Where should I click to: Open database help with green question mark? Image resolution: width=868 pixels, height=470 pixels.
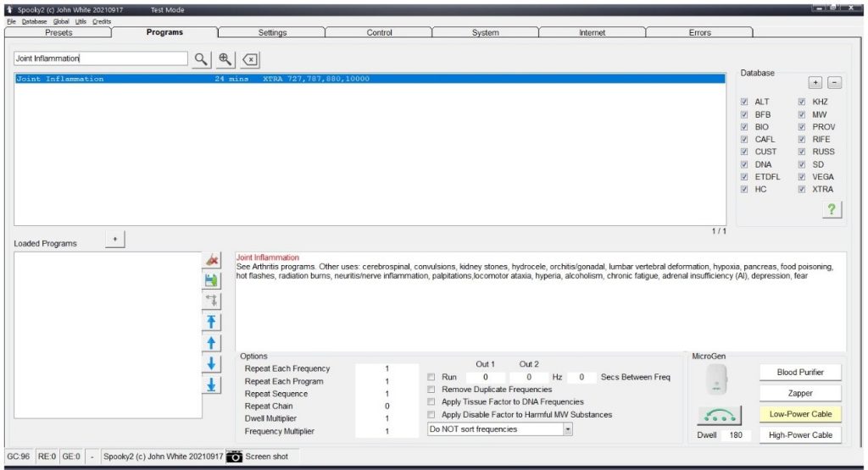(x=832, y=212)
